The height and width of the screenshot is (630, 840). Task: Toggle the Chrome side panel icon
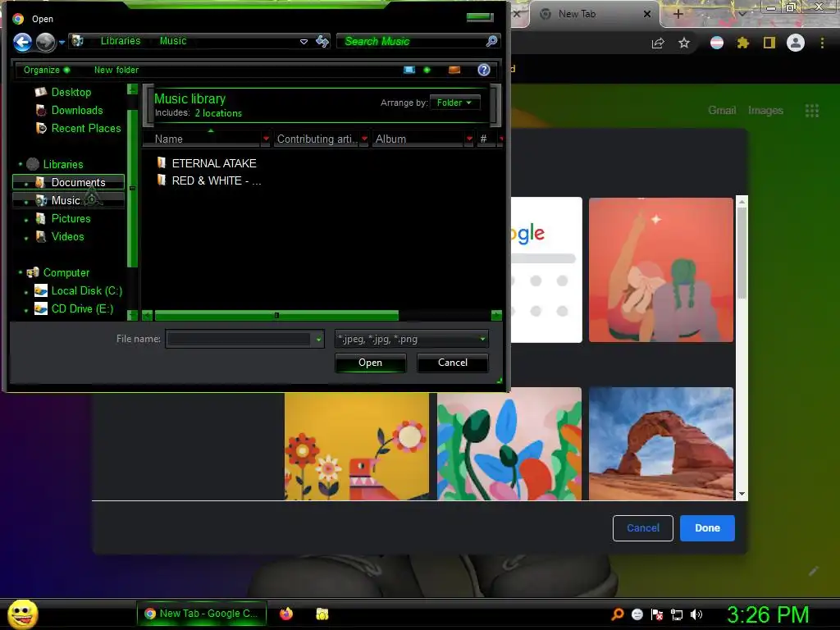tap(769, 43)
